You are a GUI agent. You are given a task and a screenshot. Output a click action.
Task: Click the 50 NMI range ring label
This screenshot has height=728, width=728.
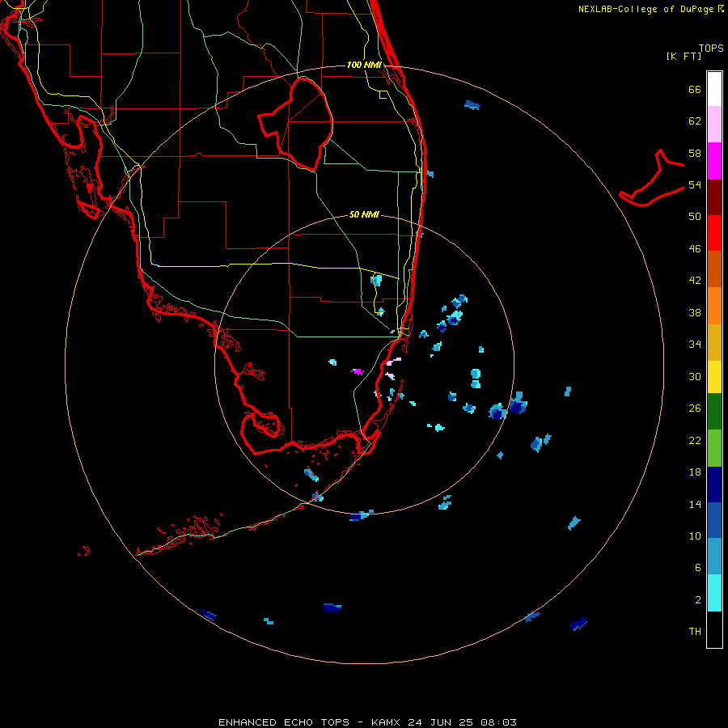coord(364,214)
